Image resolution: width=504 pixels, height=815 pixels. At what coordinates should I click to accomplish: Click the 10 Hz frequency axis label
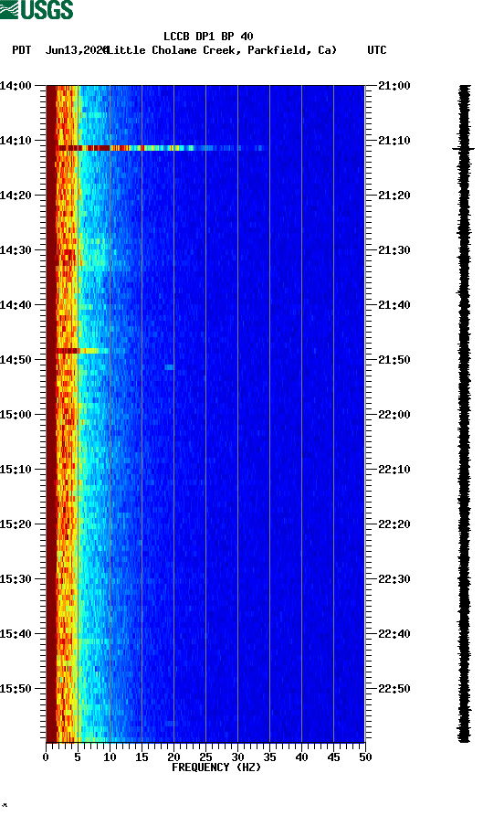point(110,757)
